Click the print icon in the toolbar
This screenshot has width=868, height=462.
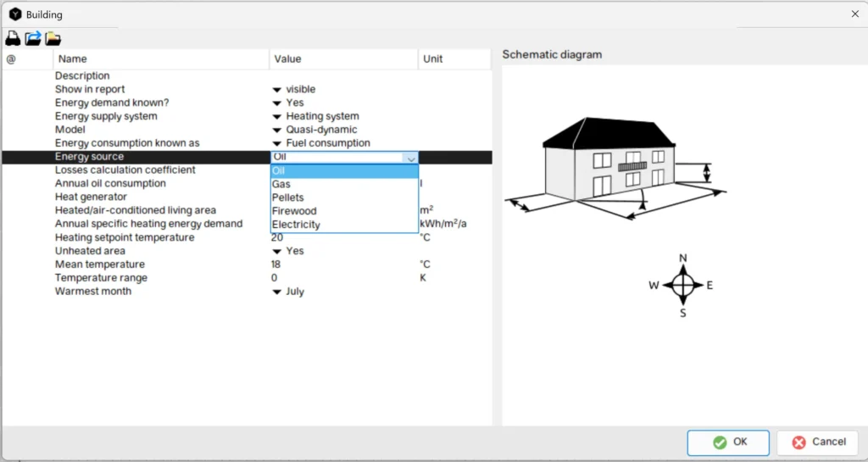(13, 38)
